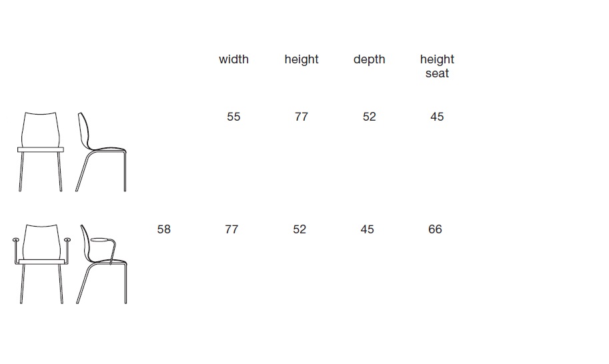Click the left armrest knob on armchair front
609x364 pixels.
[15, 240]
